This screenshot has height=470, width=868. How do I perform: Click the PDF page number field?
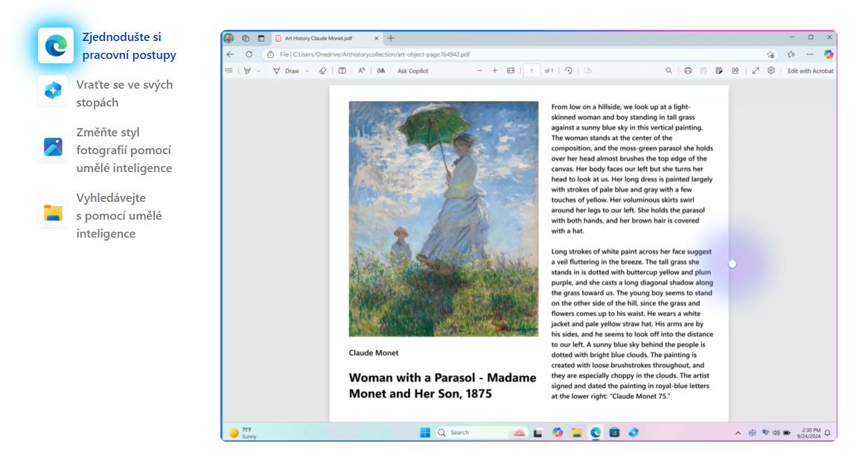click(532, 71)
